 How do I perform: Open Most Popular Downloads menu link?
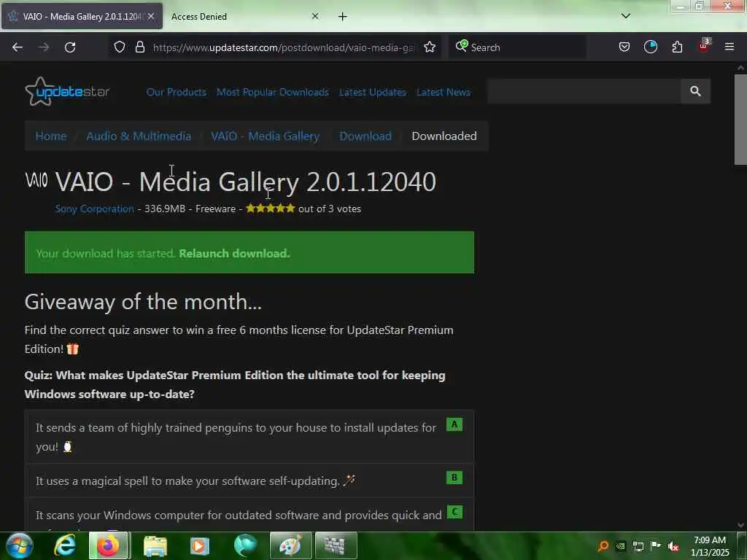coord(273,92)
